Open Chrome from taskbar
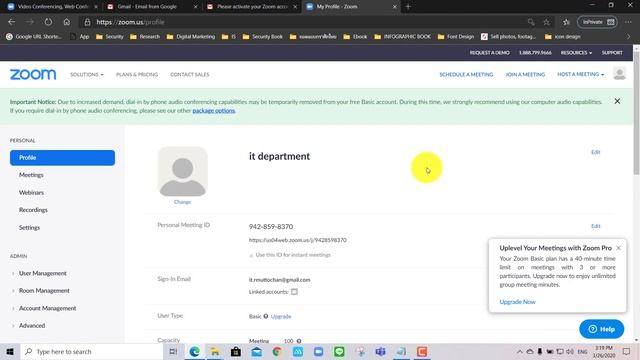The image size is (640, 360). tap(277, 351)
